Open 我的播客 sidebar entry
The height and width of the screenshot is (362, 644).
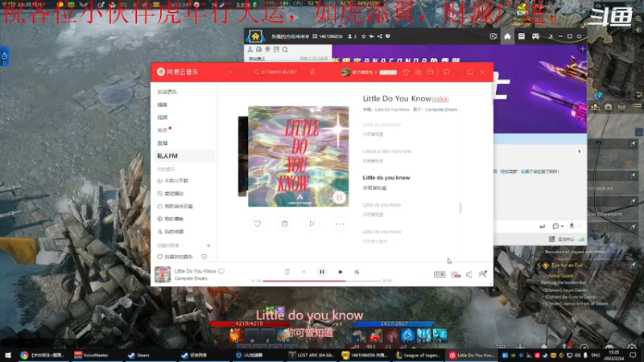(171, 219)
